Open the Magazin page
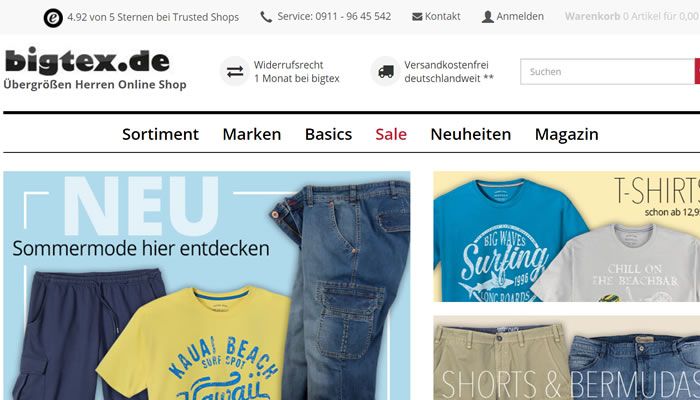This screenshot has height=400, width=700. (567, 134)
